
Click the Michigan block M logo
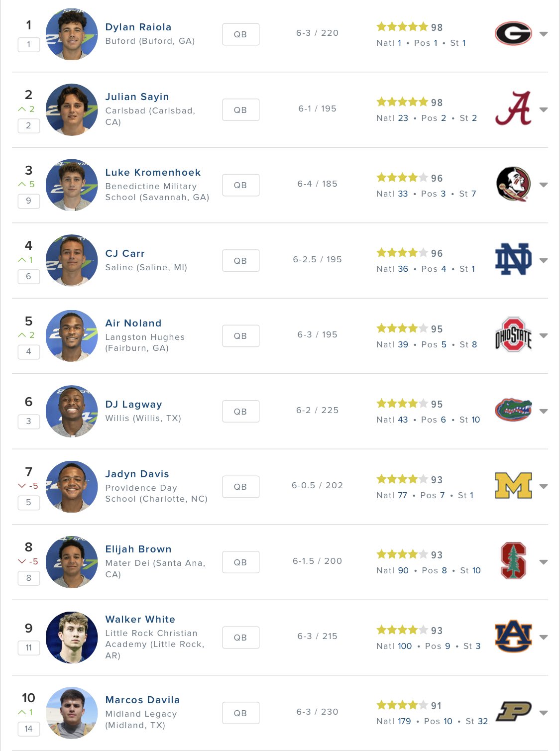pyautogui.click(x=513, y=486)
